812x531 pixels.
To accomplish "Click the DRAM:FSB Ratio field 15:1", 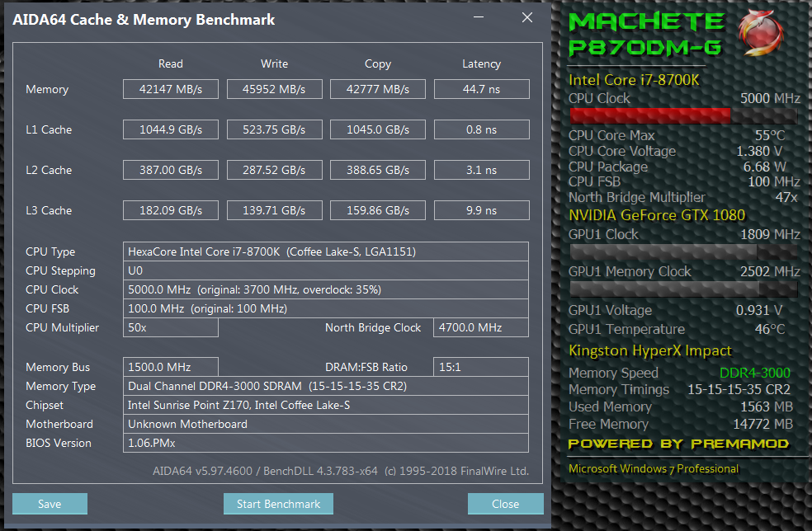I will (x=481, y=367).
